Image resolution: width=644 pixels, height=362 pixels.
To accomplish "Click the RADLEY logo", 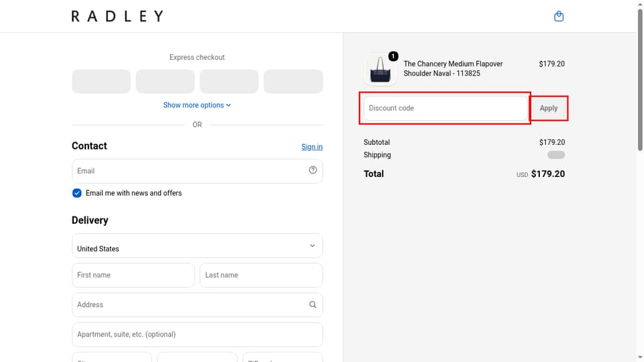I will point(117,16).
